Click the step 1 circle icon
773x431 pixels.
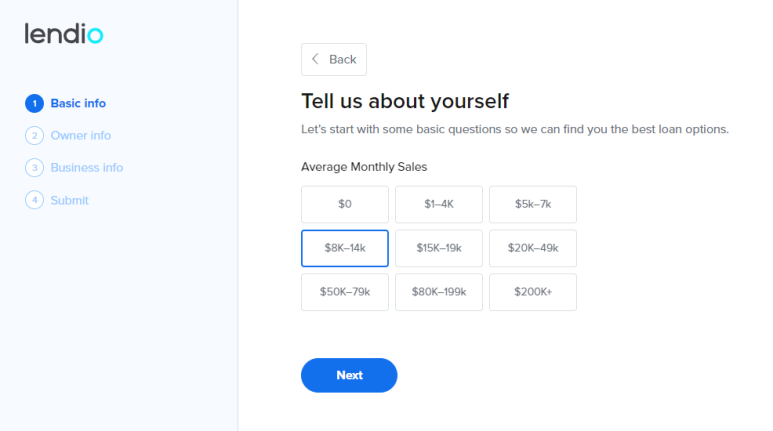click(x=35, y=104)
